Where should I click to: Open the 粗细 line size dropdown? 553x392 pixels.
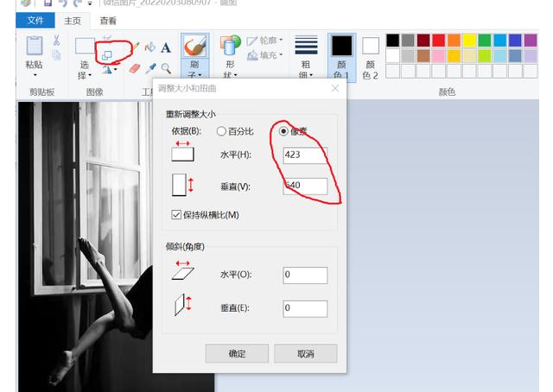point(306,75)
